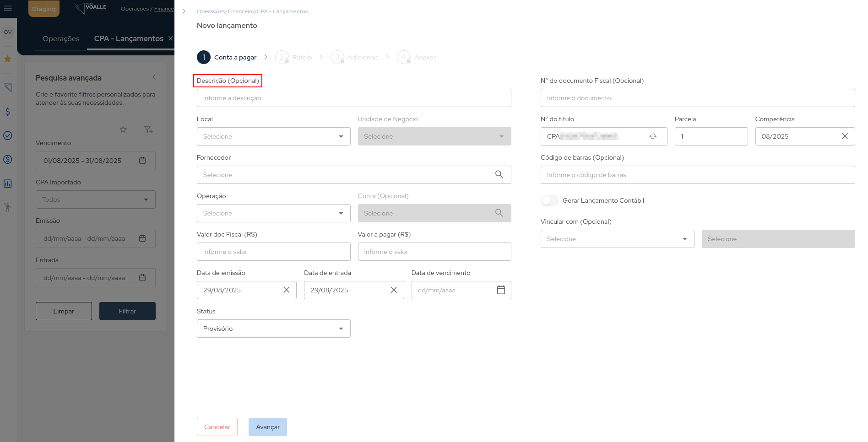Open the checkmark circle sidebar icon
Image resolution: width=868 pixels, height=442 pixels.
pyautogui.click(x=8, y=135)
